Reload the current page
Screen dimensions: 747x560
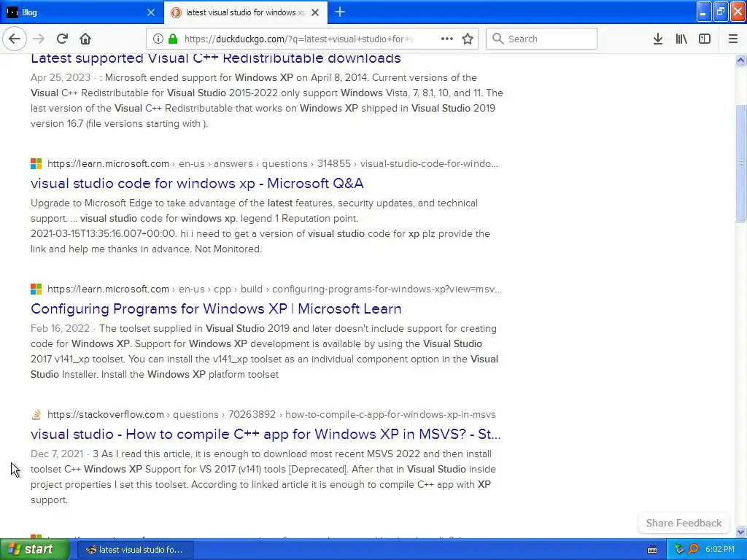click(x=62, y=39)
